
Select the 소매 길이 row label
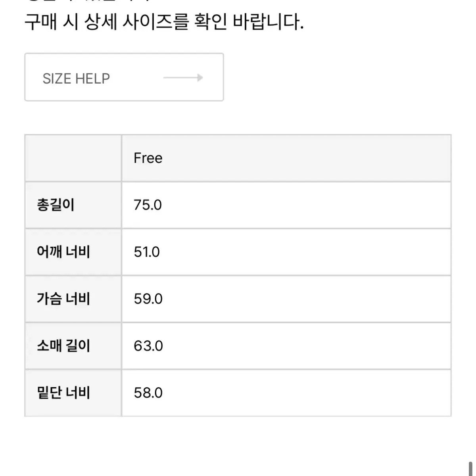pyautogui.click(x=63, y=346)
